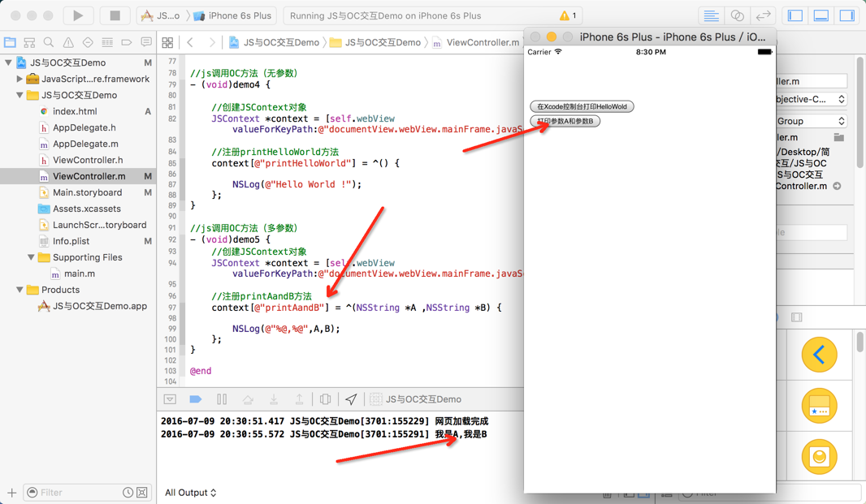Tap 打印参数A和参数B button in simulator
866x504 pixels.
(x=565, y=121)
